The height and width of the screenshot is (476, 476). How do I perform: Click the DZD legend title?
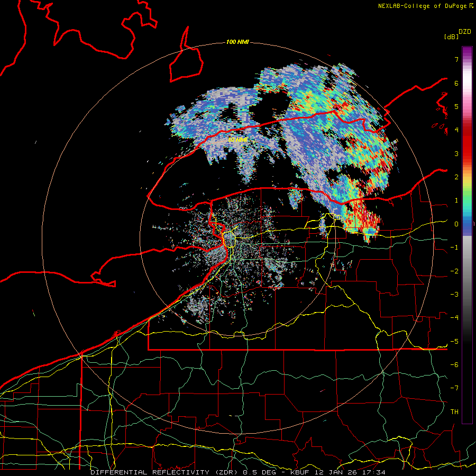point(465,32)
